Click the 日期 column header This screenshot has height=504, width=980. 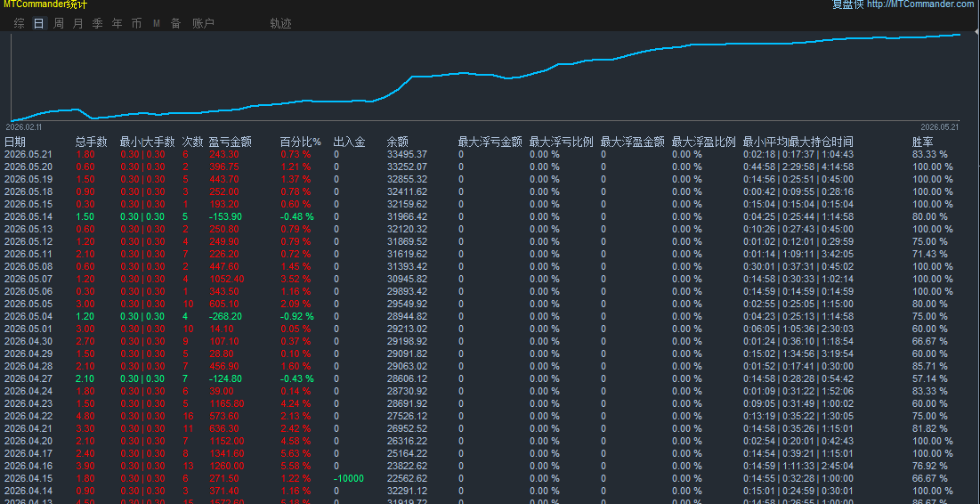tap(15, 142)
